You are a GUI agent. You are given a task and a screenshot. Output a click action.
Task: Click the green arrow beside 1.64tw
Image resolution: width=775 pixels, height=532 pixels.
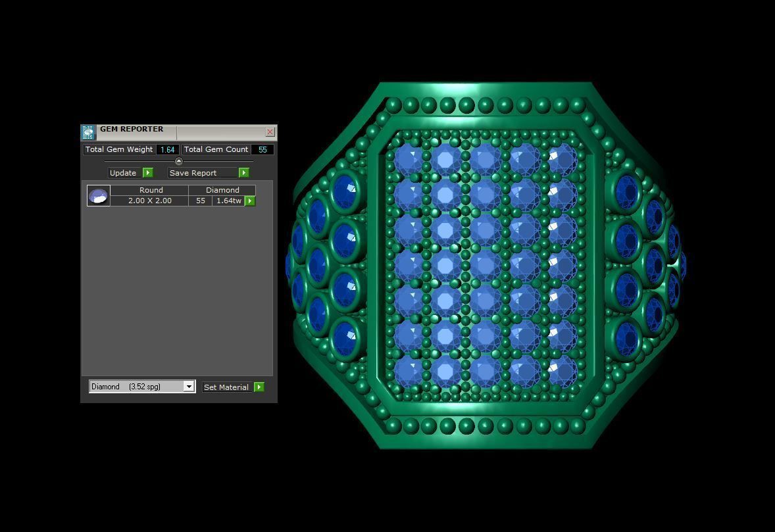(250, 201)
